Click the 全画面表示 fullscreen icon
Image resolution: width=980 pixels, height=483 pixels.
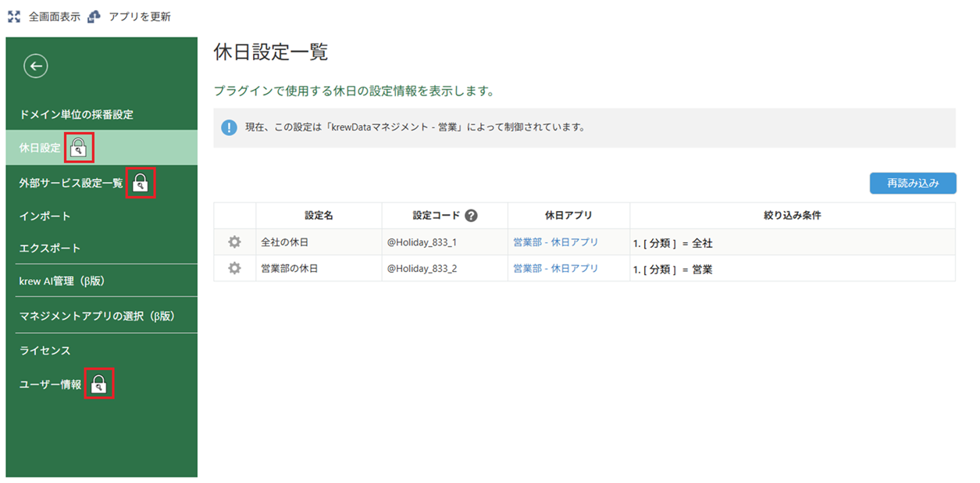[x=14, y=16]
